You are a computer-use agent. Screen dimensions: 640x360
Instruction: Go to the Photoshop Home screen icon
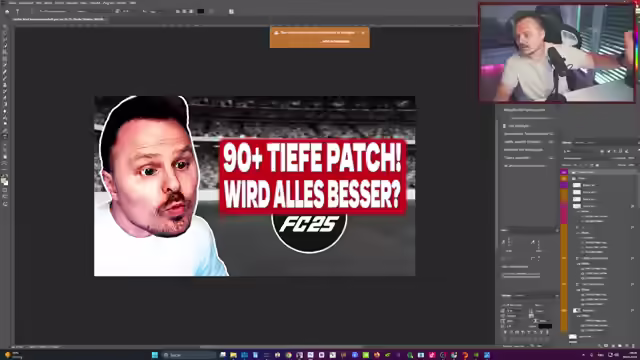(7, 12)
